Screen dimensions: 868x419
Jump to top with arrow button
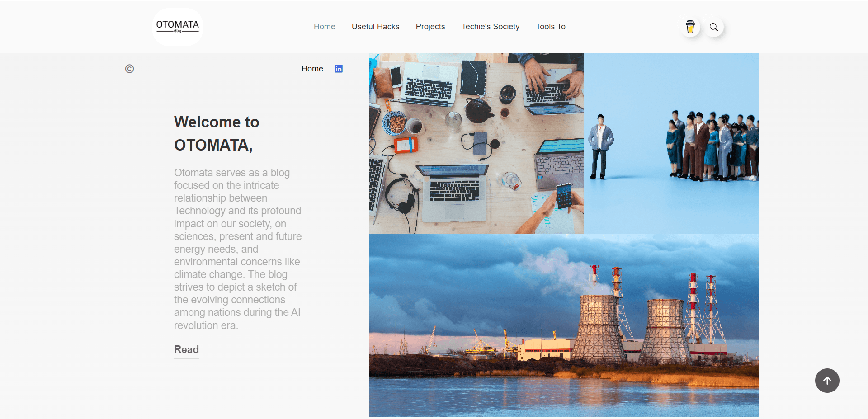point(827,381)
